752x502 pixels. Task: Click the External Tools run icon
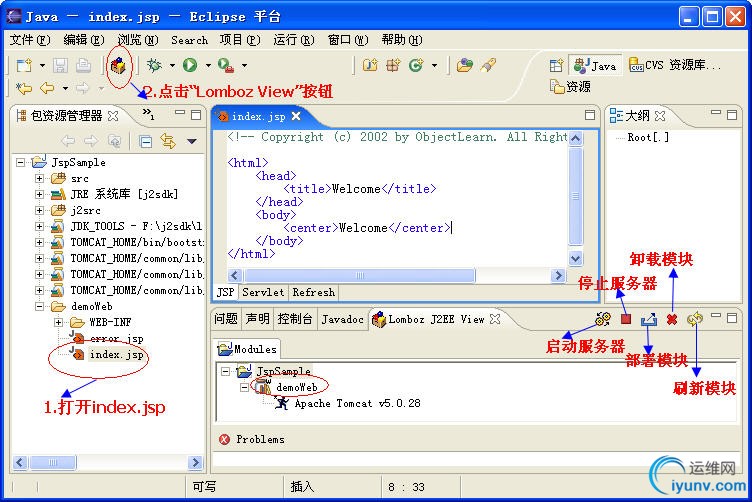pos(225,65)
